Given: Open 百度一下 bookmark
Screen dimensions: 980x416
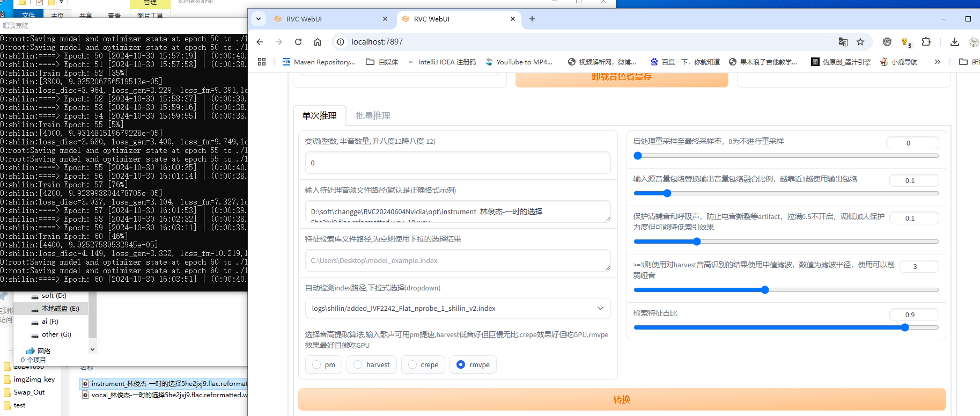Looking at the screenshot, I should click(685, 62).
